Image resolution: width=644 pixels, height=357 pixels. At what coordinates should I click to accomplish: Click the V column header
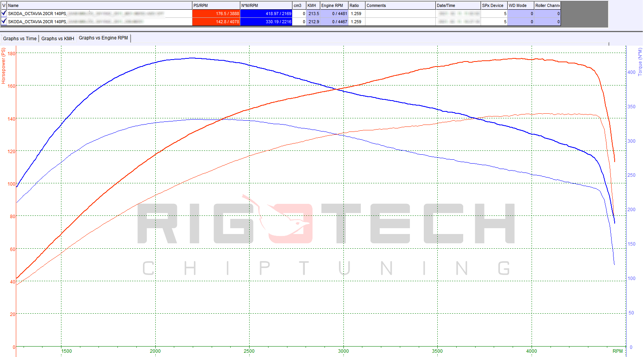(4, 5)
